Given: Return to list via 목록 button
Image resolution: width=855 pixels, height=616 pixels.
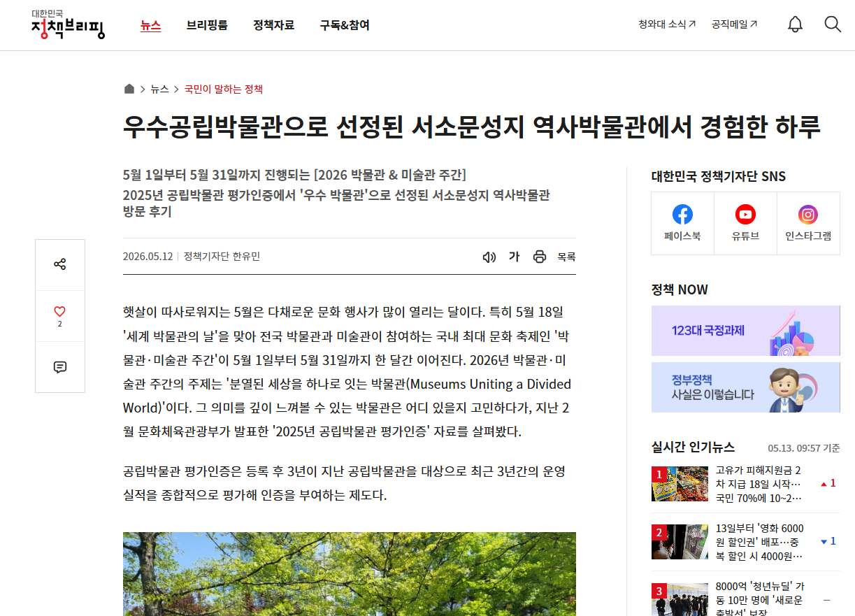Looking at the screenshot, I should click(566, 257).
